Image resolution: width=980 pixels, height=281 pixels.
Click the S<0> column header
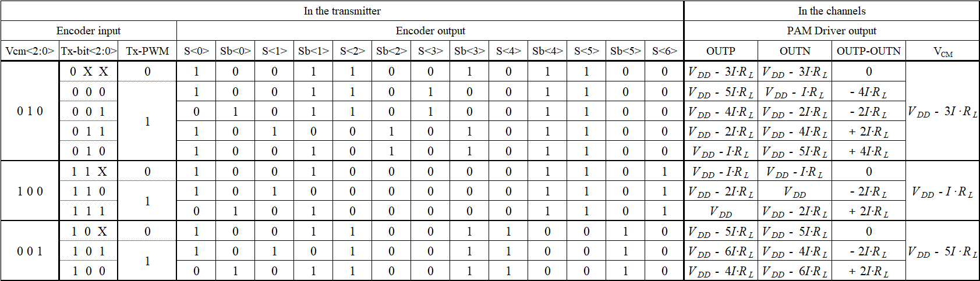(196, 51)
